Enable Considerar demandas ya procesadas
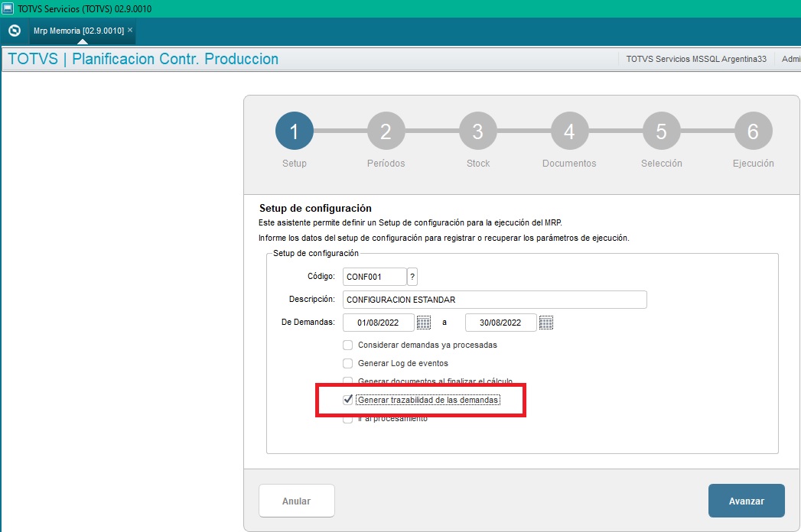This screenshot has width=801, height=532. pos(348,345)
